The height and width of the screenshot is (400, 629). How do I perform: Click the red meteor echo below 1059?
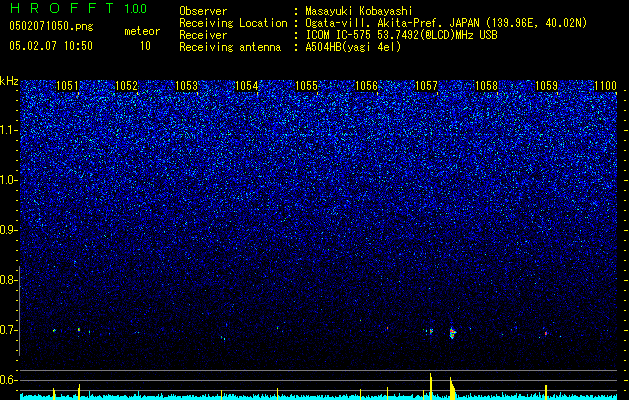click(546, 333)
